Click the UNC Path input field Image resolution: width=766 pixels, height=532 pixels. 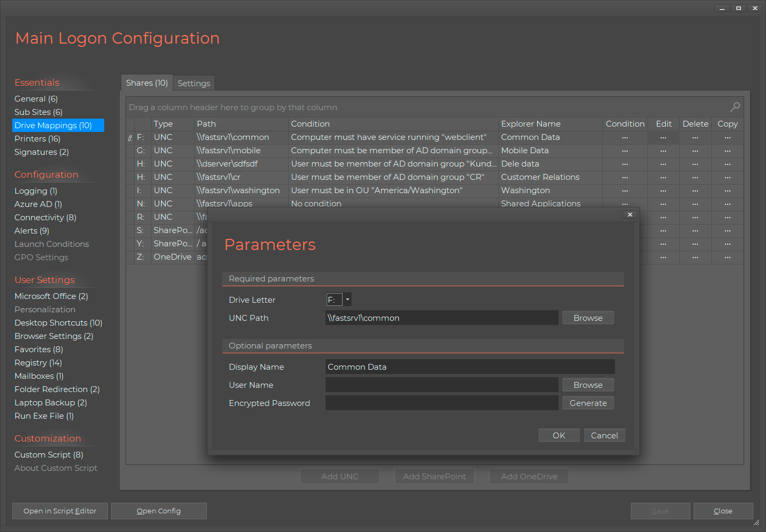click(442, 318)
